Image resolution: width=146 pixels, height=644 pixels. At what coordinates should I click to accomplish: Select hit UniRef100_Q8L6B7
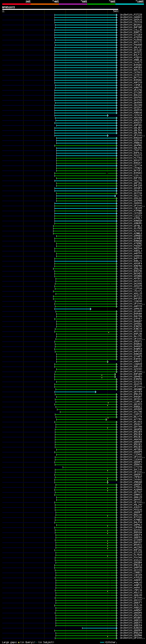pos(131,128)
